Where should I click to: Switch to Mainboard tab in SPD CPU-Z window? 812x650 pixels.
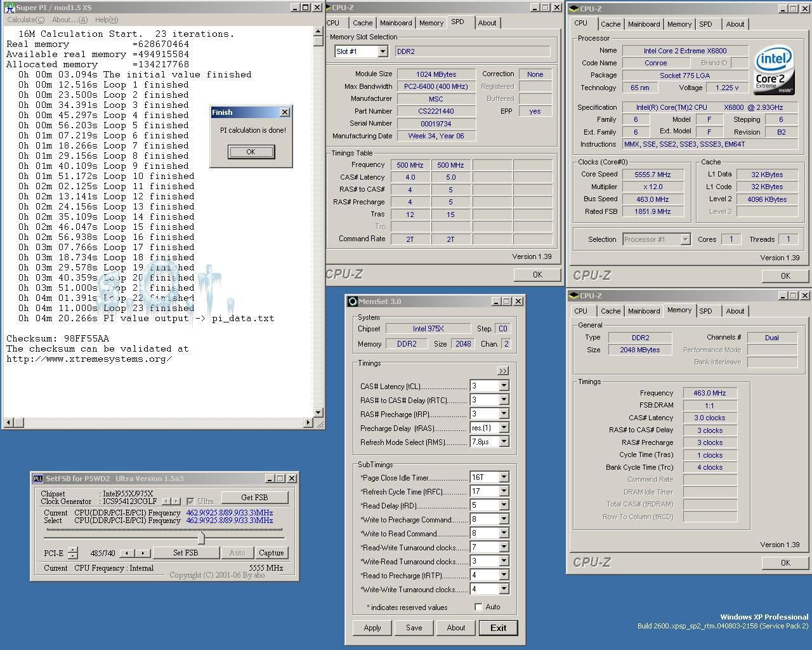coord(395,23)
